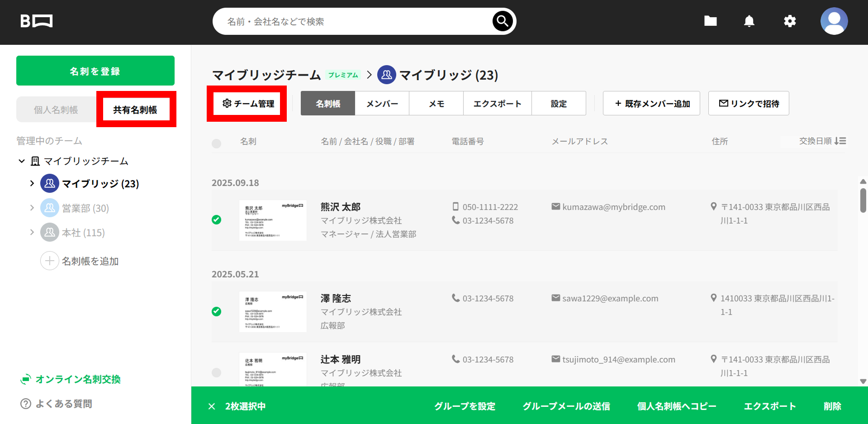Collapse the マイブリッジチーム tree node
This screenshot has width=868, height=424.
point(21,161)
